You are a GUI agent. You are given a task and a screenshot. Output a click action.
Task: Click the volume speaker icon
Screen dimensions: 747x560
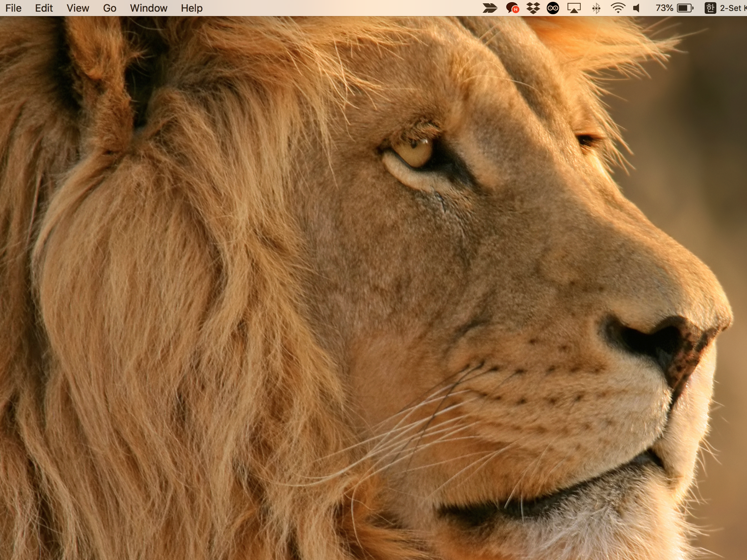coord(637,8)
